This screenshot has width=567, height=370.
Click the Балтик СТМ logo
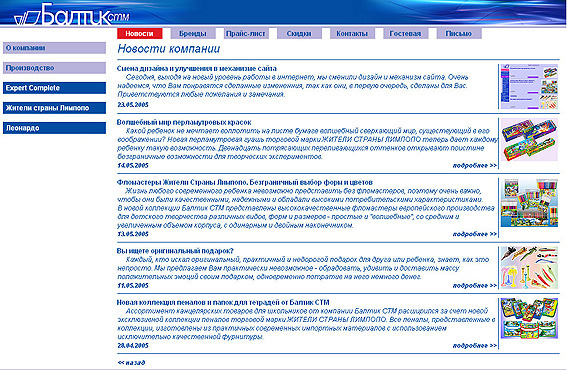72,14
